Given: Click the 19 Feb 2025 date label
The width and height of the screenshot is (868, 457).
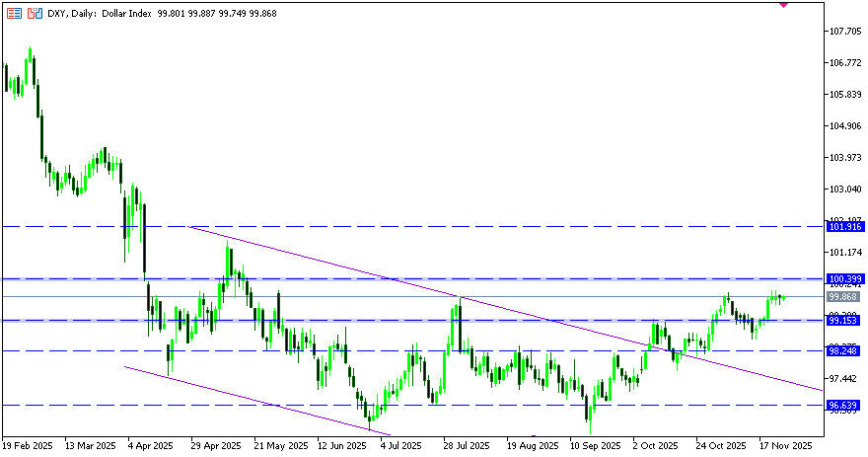Looking at the screenshot, I should pos(30,445).
